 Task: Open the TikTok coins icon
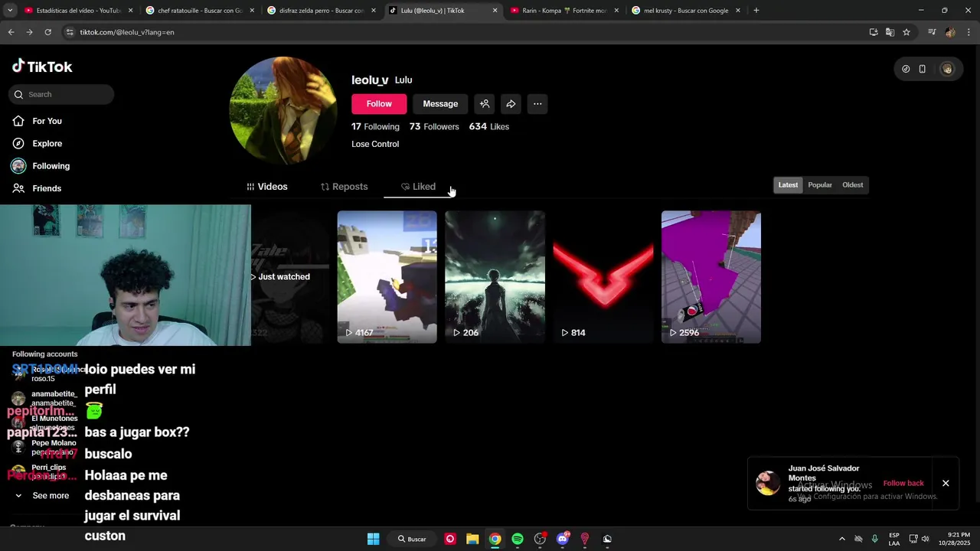(906, 69)
